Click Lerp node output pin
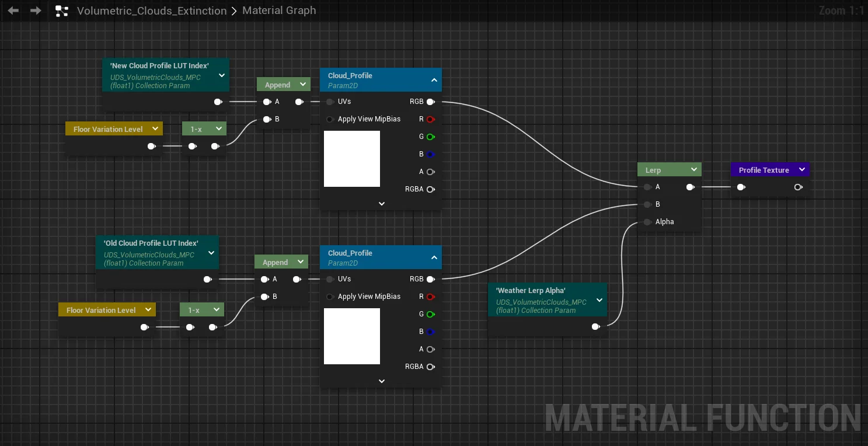The height and width of the screenshot is (446, 868). click(x=691, y=187)
